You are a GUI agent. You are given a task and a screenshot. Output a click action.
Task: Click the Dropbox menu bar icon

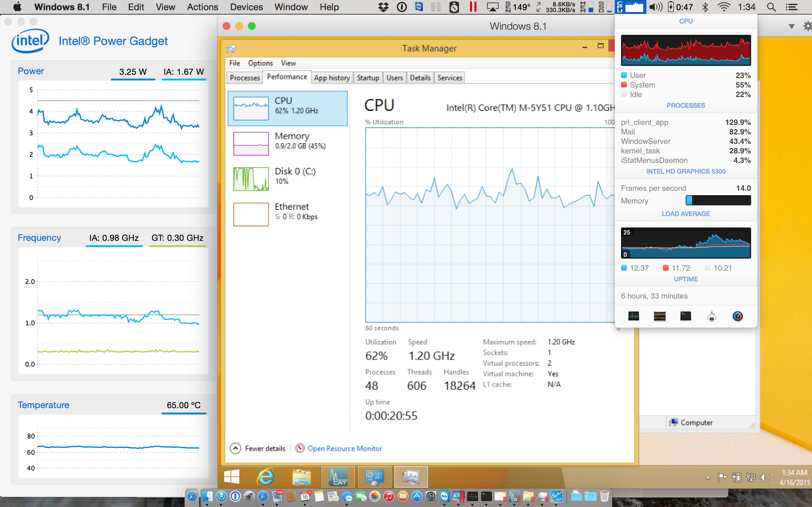[383, 7]
